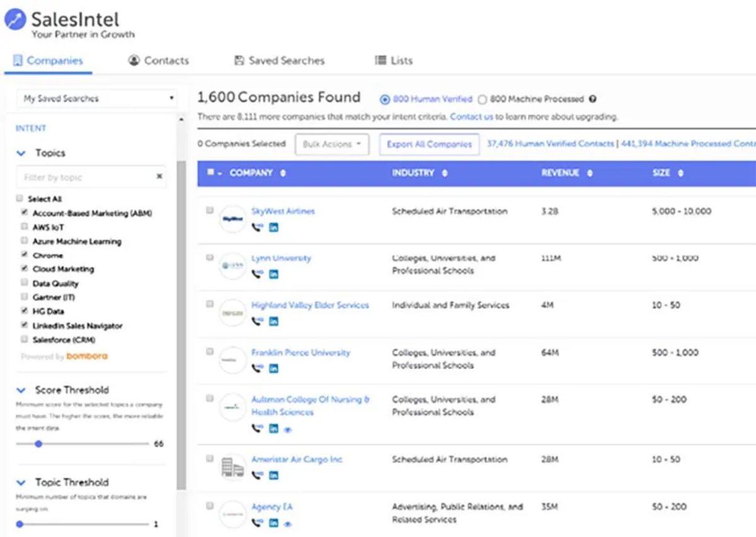Image resolution: width=756 pixels, height=537 pixels.
Task: Open LinkedIn icon for Agency EA
Action: coord(273,523)
